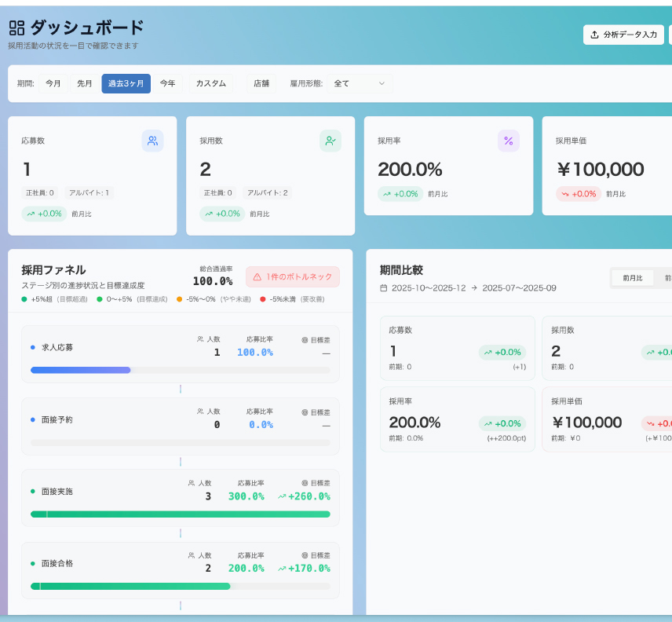Select the 今年 period tab
Image resolution: width=672 pixels, height=622 pixels.
click(x=167, y=83)
